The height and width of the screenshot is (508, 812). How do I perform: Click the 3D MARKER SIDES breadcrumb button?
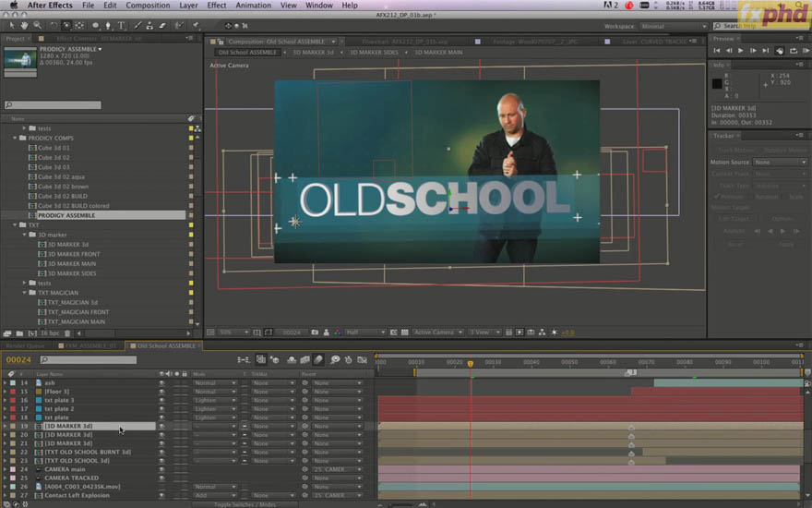(374, 53)
